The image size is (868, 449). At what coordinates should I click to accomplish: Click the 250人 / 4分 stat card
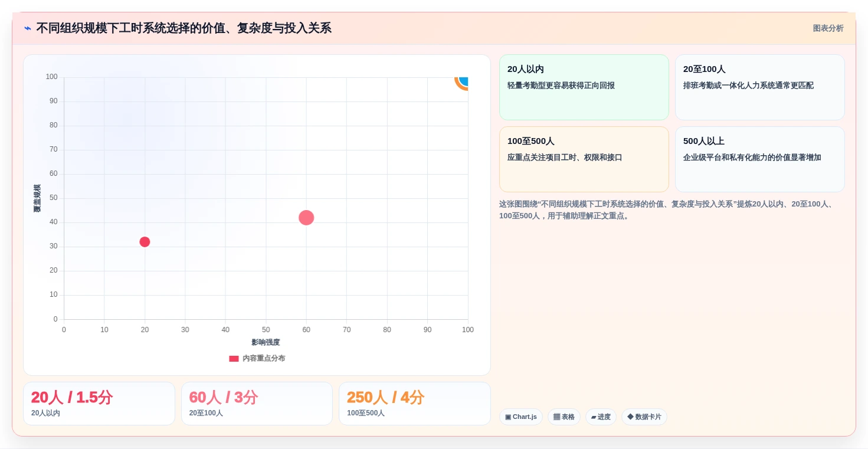[415, 404]
